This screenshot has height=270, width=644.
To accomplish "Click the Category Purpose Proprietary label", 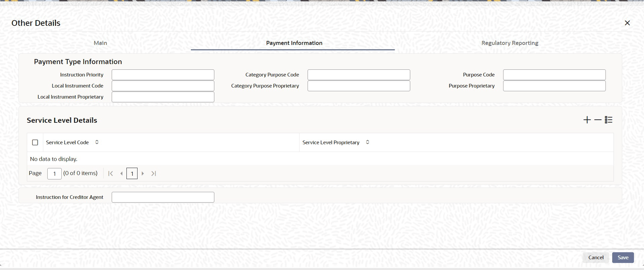I will tap(265, 86).
